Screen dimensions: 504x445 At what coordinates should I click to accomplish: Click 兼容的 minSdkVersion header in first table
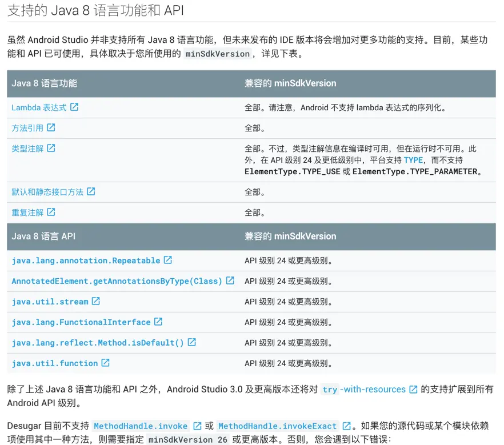[x=290, y=83]
